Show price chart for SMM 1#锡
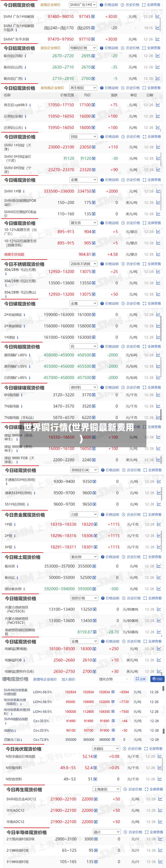 pos(158,191)
